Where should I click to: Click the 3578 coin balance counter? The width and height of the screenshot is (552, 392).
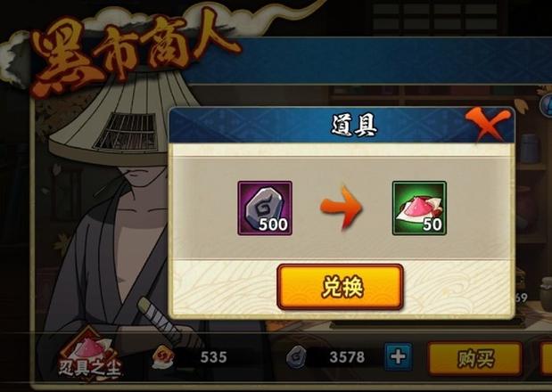click(x=346, y=357)
